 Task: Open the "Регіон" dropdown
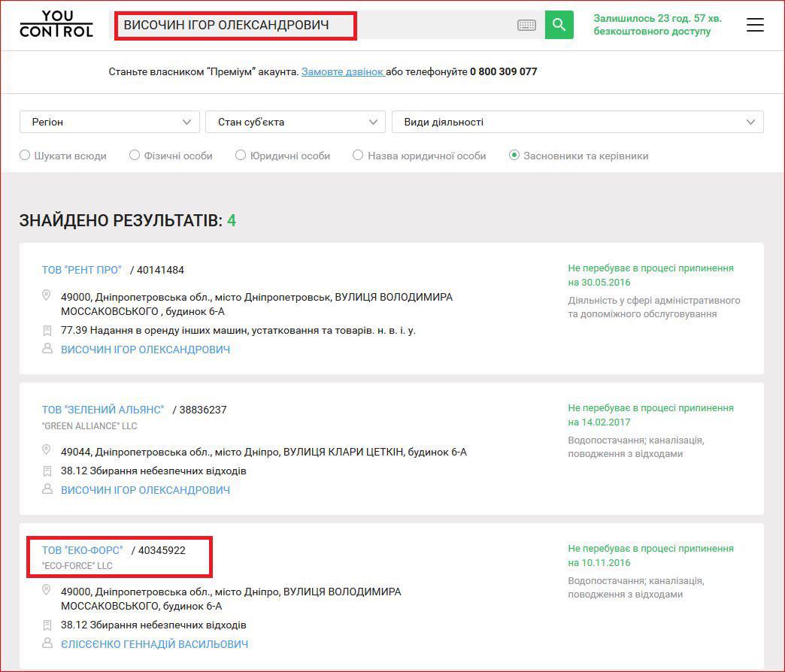click(110, 122)
